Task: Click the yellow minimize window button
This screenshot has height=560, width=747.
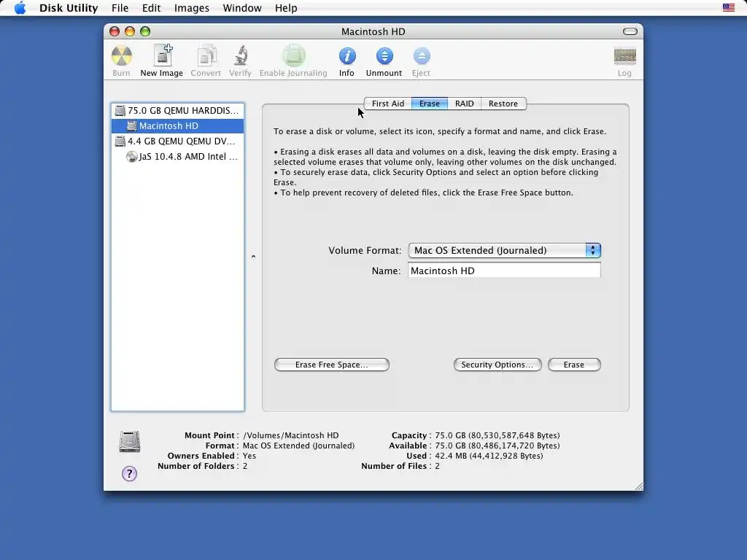Action: click(x=130, y=31)
